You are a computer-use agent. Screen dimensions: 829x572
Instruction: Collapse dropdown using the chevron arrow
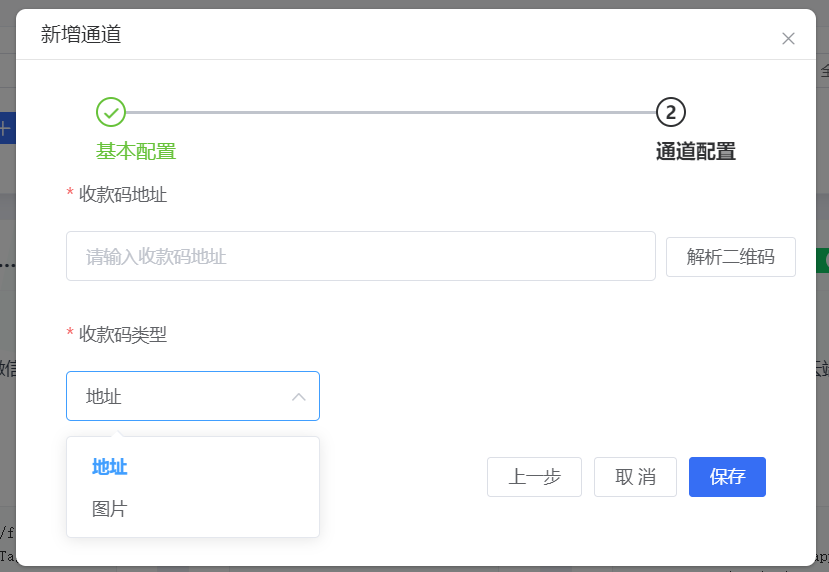pos(298,397)
